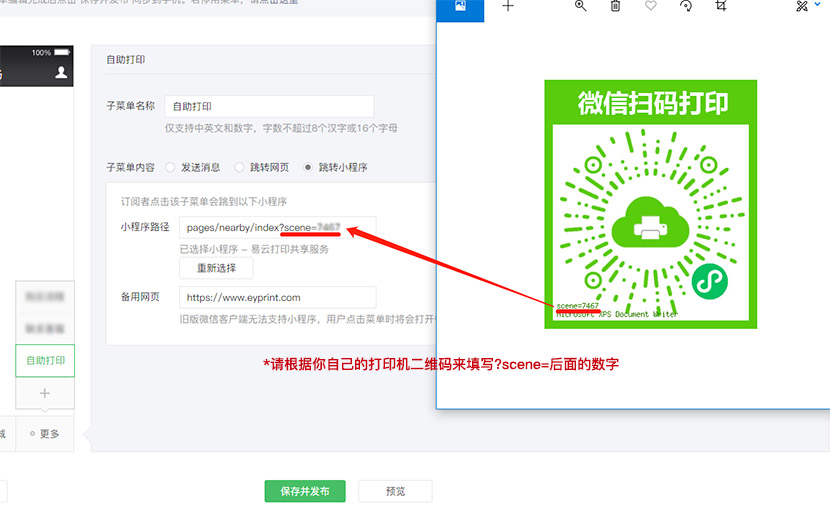Click the 重新选择 button
Viewport: 830px width, 522px height.
[x=216, y=268]
